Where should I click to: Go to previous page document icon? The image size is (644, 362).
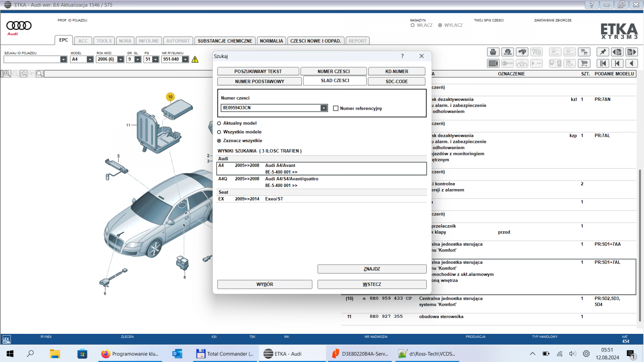pyautogui.click(x=617, y=52)
